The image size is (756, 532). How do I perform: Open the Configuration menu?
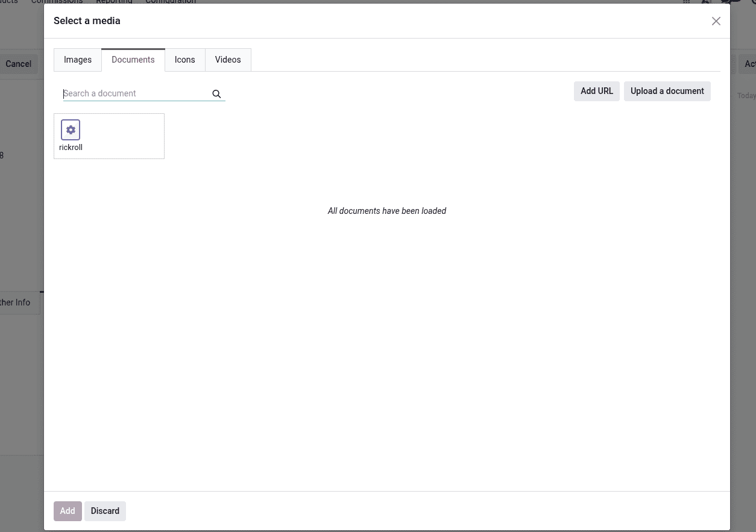point(170,2)
